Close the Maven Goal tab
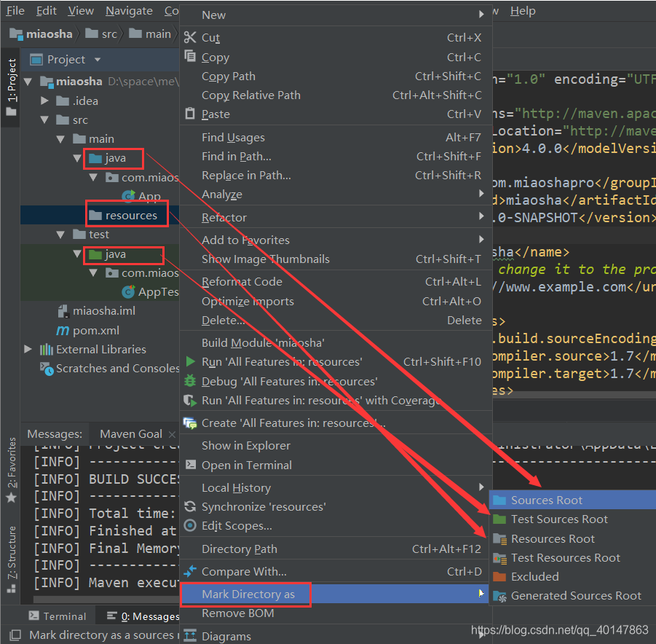Screen dimensions: 656x644 tap(172, 434)
